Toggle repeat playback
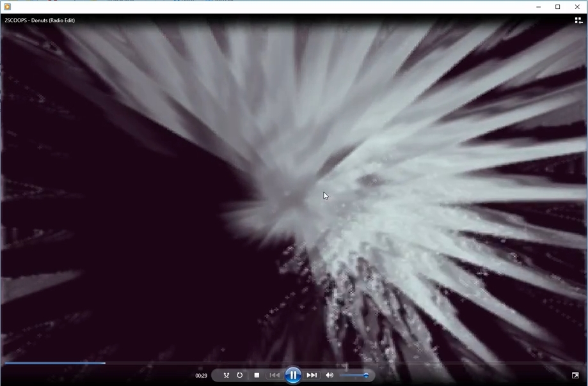This screenshot has height=386, width=588. [x=240, y=375]
